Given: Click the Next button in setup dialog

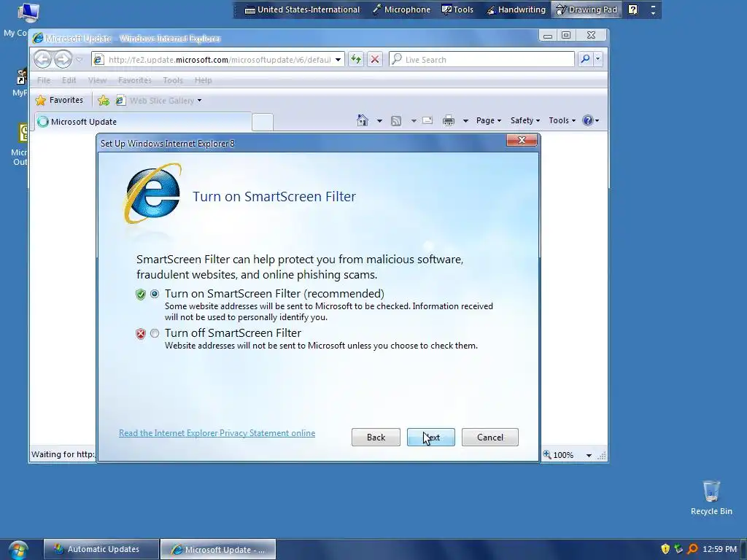Looking at the screenshot, I should [430, 437].
